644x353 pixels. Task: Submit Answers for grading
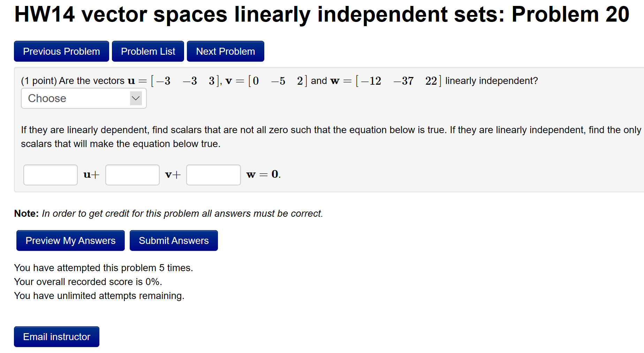point(174,240)
